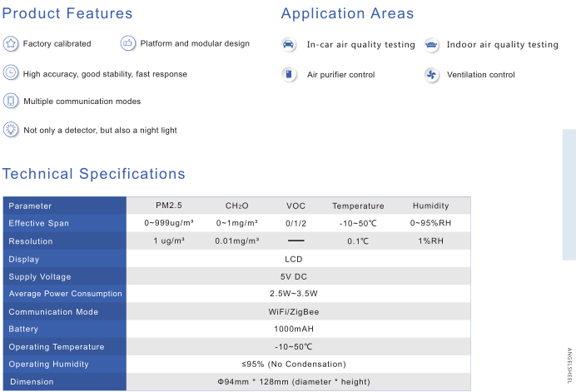Click the clock icon beside High accuracy
This screenshot has width=576, height=392.
click(11, 72)
